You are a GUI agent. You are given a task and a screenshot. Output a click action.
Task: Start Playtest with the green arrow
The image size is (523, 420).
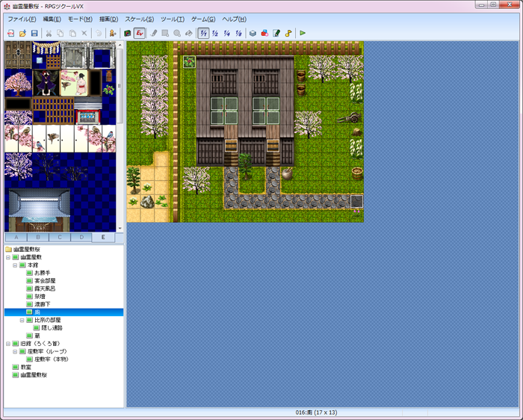coord(303,33)
